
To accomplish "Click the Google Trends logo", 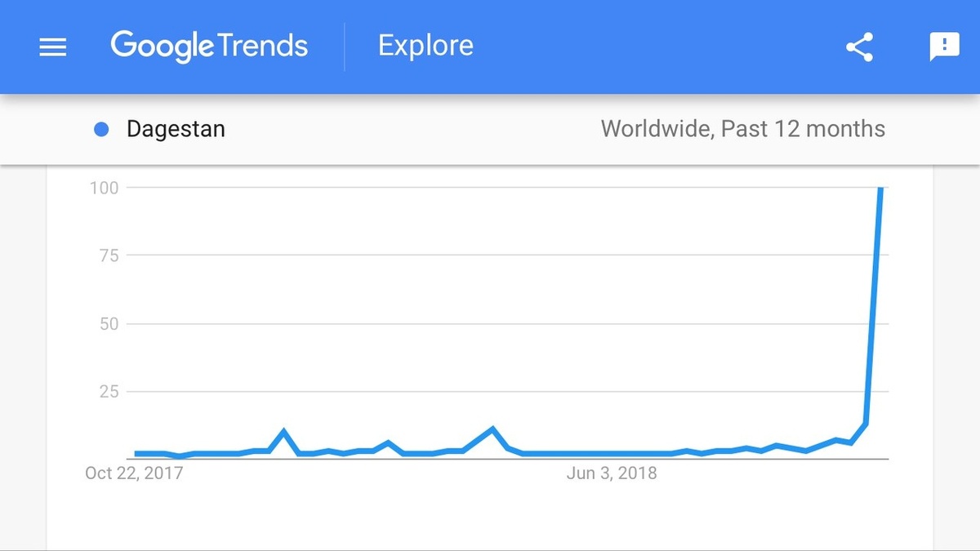I will 209,47.
